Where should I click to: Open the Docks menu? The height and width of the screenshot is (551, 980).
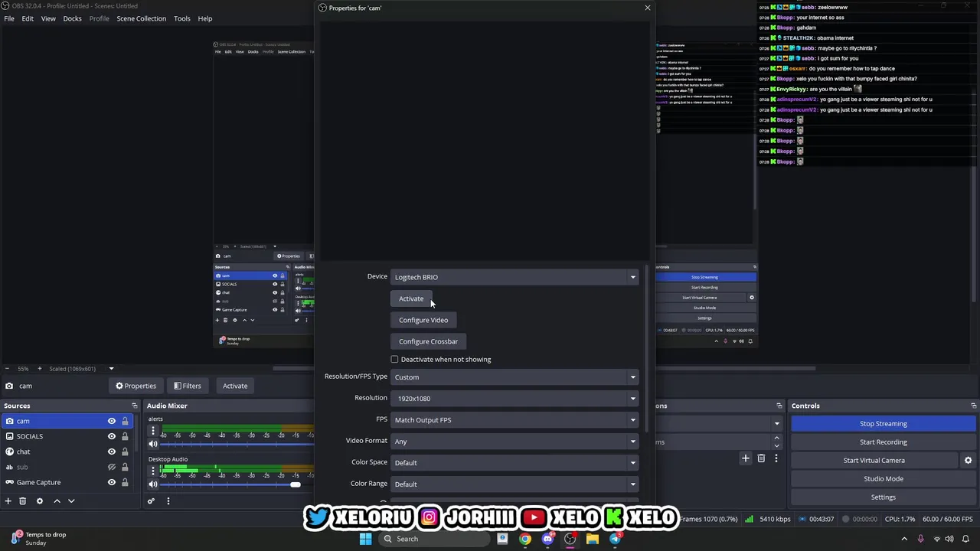pyautogui.click(x=72, y=18)
